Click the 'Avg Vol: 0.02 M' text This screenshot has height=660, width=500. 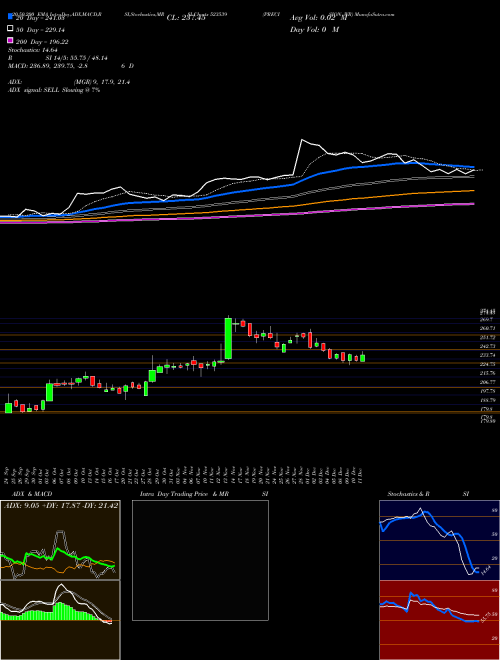(318, 18)
